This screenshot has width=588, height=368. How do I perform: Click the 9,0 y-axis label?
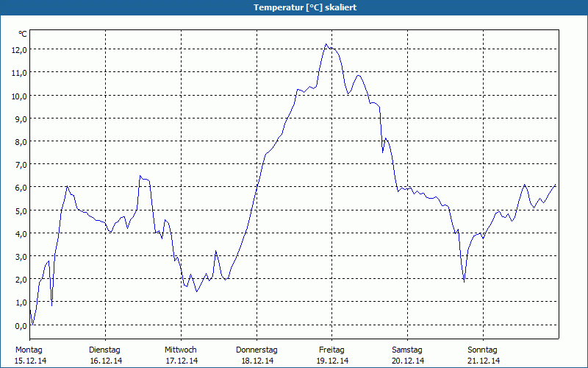[21, 118]
